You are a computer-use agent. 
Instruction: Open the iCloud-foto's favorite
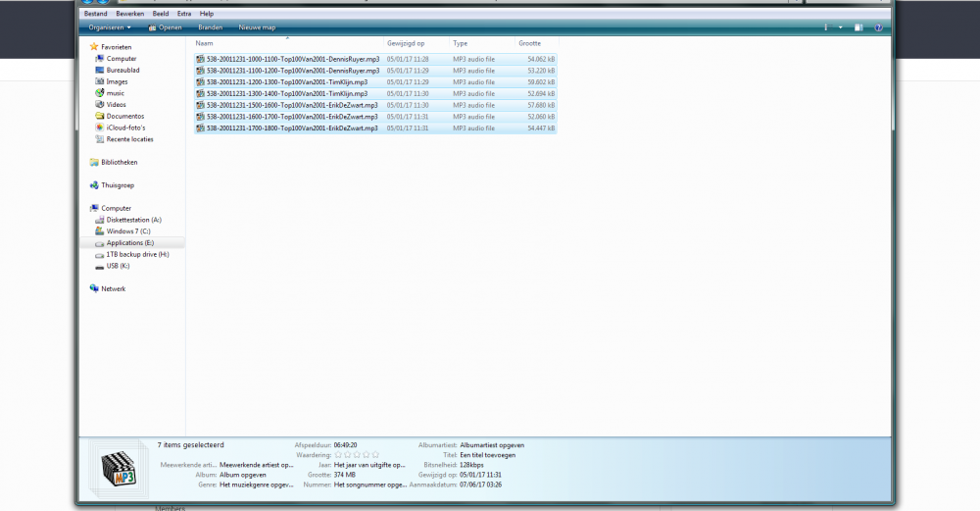click(x=125, y=128)
